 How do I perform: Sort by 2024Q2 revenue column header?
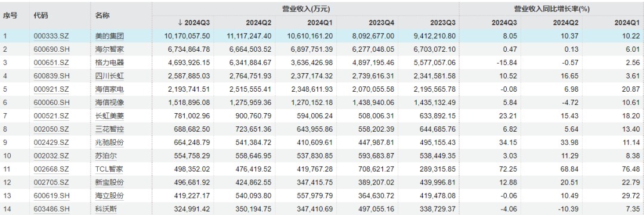[x=258, y=22]
